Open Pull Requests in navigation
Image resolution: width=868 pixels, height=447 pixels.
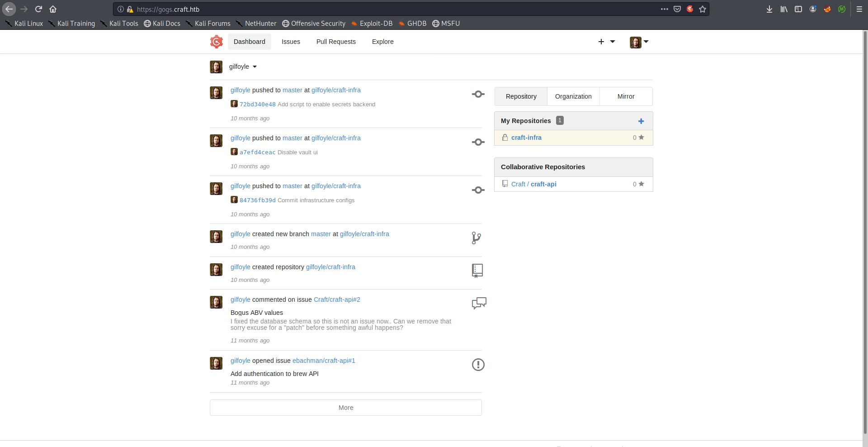[336, 42]
